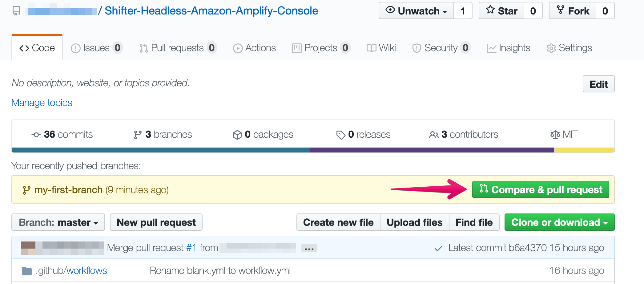This screenshot has height=284, width=644.
Task: Click Find file button
Action: coord(474,222)
